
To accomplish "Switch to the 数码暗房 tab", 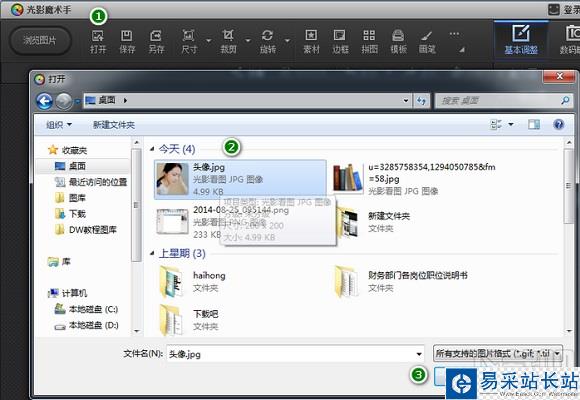I will (x=570, y=40).
